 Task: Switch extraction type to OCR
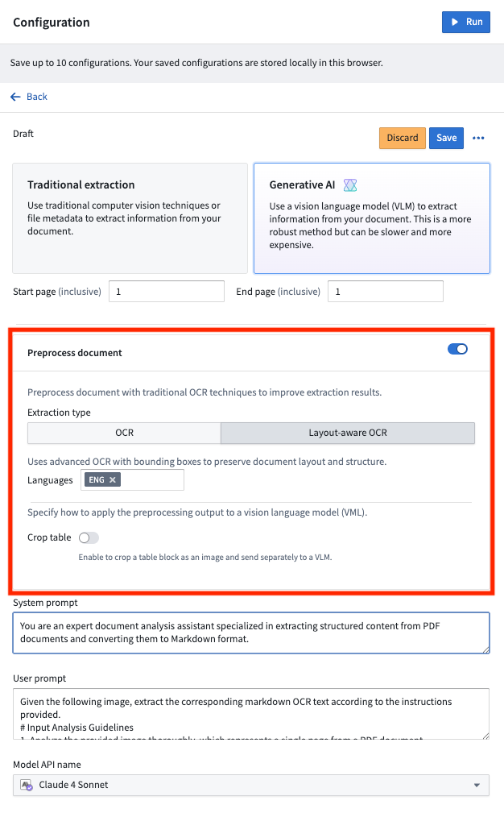pyautogui.click(x=124, y=433)
